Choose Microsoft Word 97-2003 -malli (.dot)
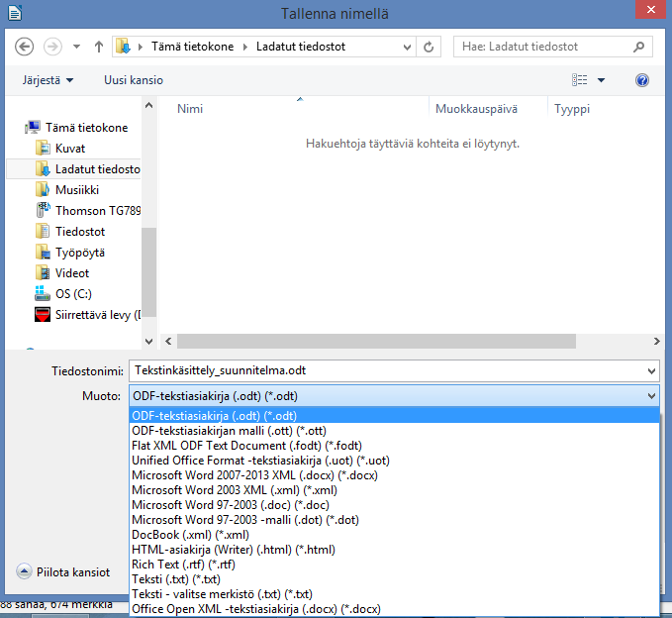This screenshot has height=618, width=672. (394, 520)
